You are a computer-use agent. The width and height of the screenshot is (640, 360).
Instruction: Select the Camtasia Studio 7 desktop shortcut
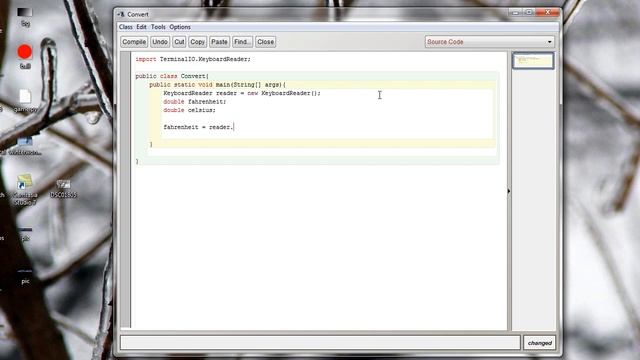click(24, 190)
